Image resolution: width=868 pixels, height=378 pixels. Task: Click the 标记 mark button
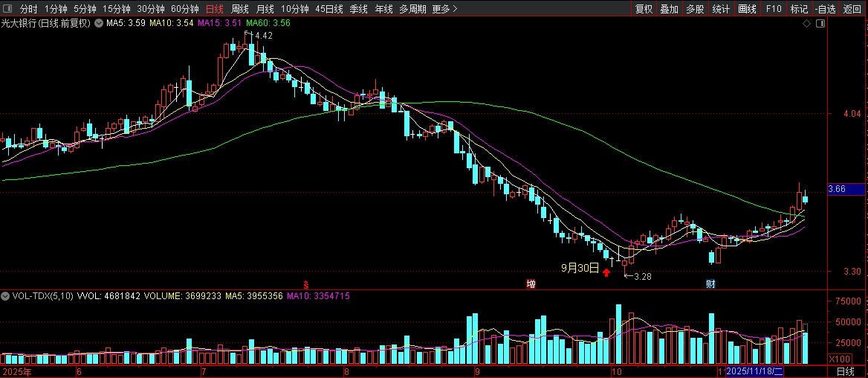coord(799,9)
